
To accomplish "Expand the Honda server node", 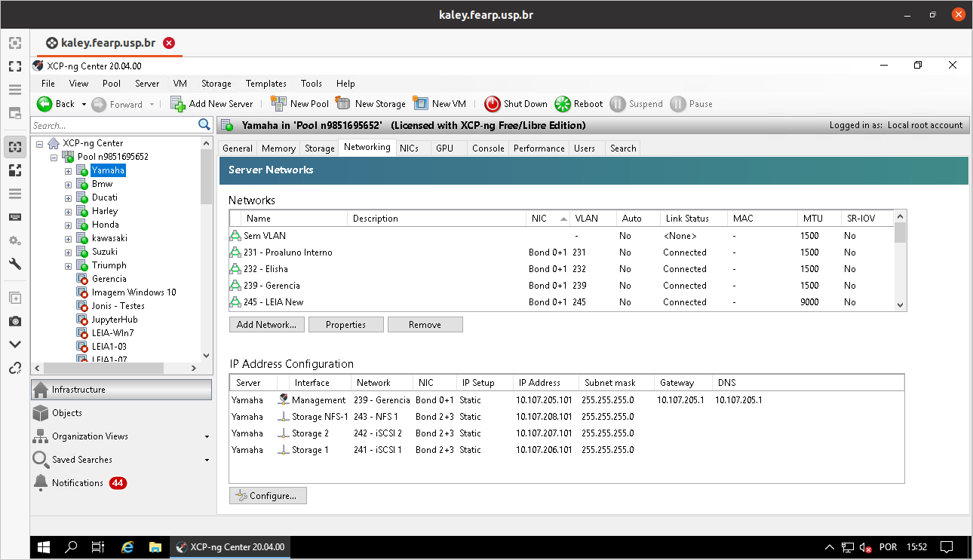I will (x=68, y=225).
